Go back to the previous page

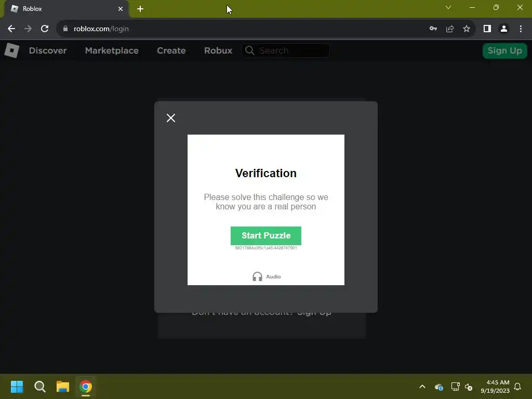pos(11,29)
